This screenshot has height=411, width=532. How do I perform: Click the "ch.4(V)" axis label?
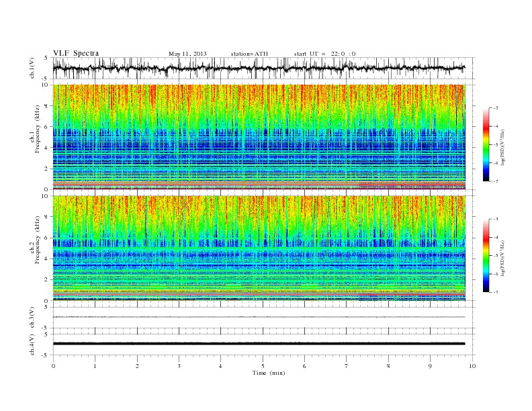(x=32, y=345)
